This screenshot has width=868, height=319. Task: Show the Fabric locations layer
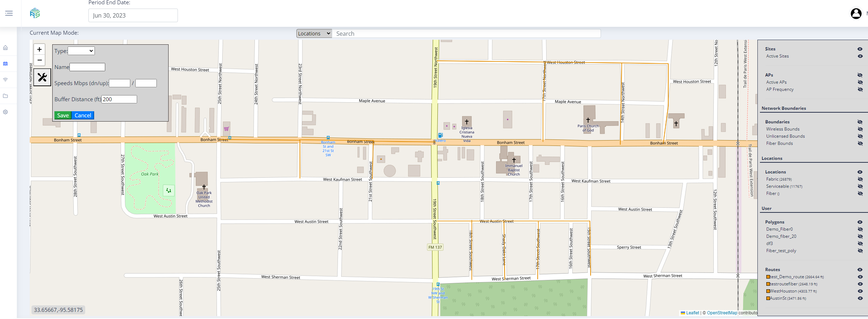pos(860,179)
